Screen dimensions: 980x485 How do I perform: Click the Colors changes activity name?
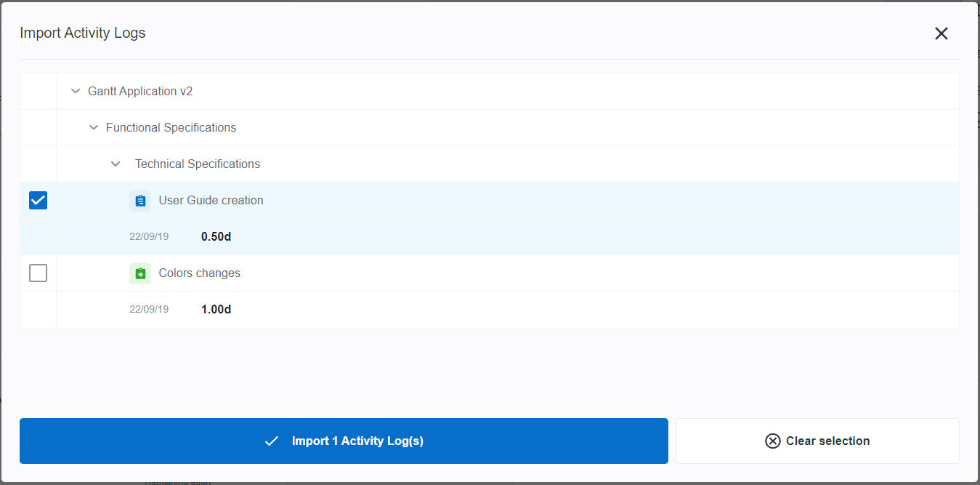click(199, 273)
